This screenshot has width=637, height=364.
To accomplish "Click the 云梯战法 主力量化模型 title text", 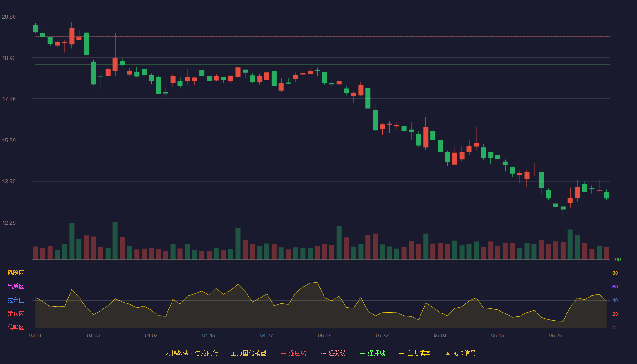I will [215, 353].
